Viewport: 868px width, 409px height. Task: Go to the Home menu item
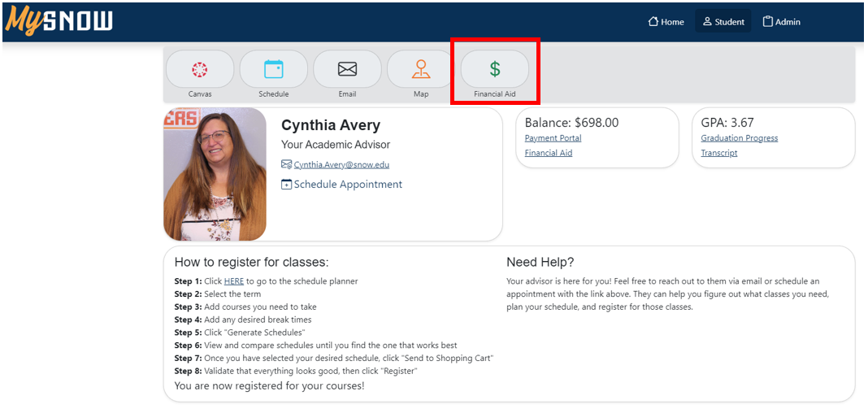[x=672, y=22]
